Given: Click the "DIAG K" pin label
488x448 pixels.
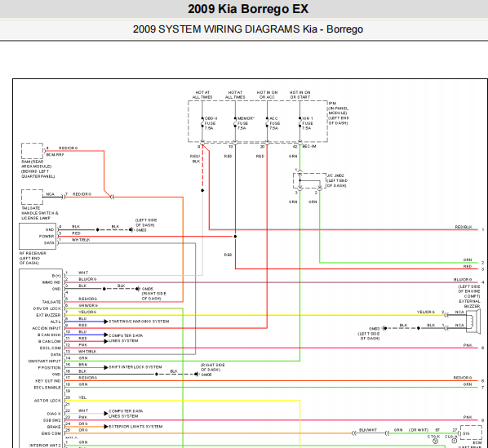Looking at the screenshot, I should click(54, 414).
